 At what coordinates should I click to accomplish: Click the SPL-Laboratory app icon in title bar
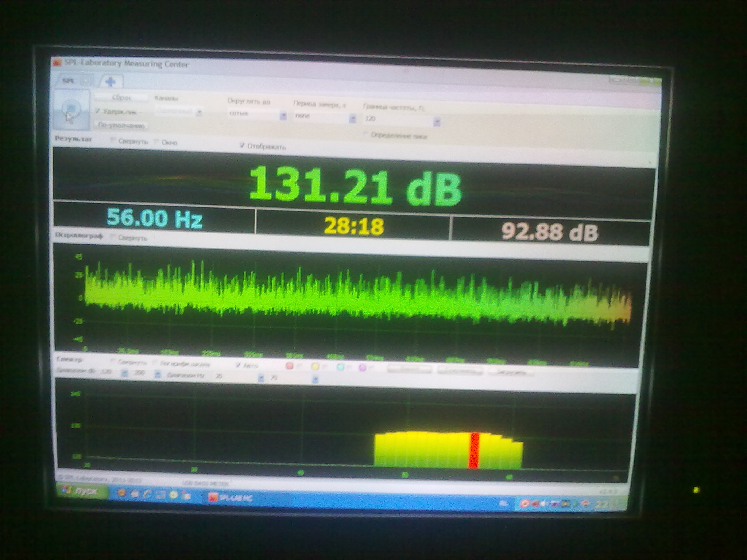click(57, 63)
